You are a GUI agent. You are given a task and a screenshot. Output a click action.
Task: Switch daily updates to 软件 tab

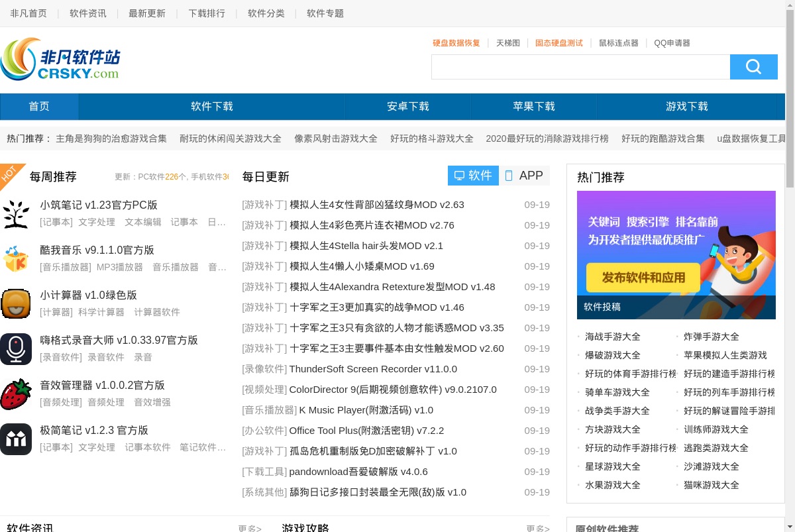(x=473, y=176)
